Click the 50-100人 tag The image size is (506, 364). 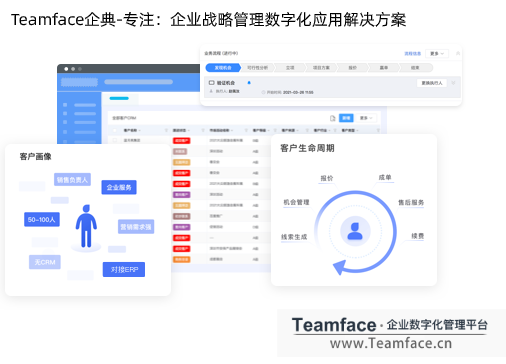(42, 220)
